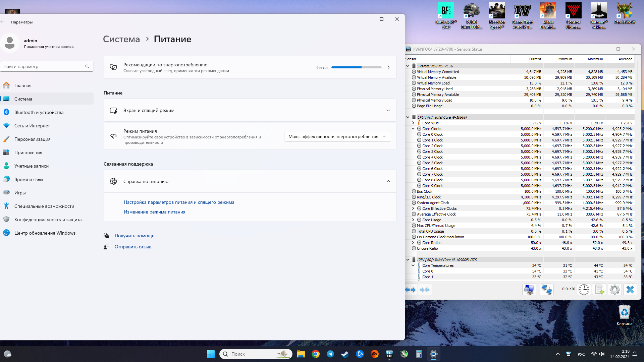
Task: Open Steam from the taskbar
Action: click(345, 354)
